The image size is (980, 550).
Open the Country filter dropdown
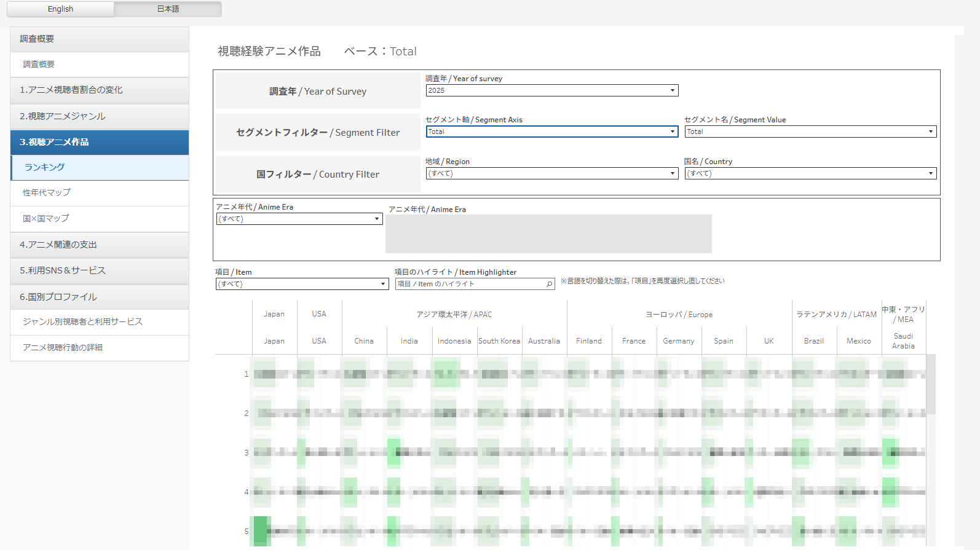coord(810,173)
